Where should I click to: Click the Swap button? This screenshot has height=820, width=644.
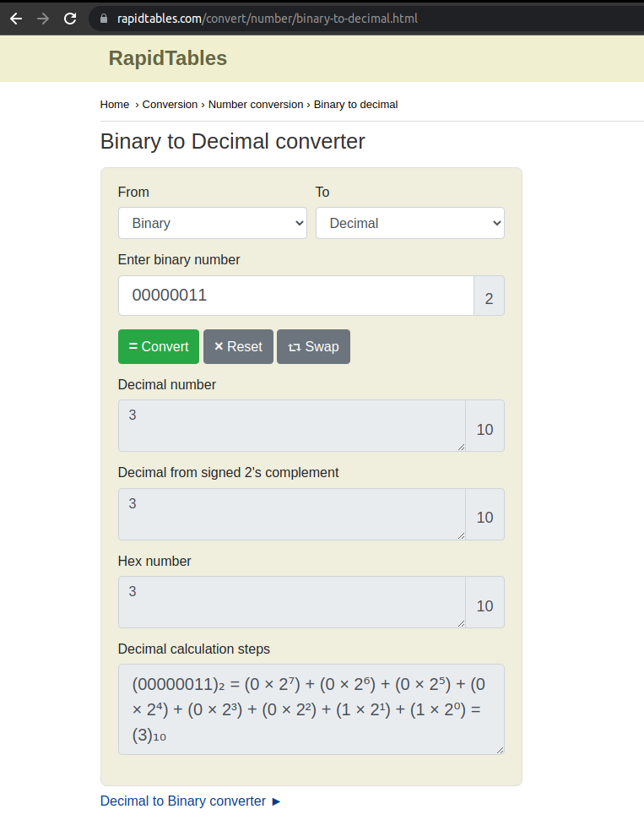(313, 346)
